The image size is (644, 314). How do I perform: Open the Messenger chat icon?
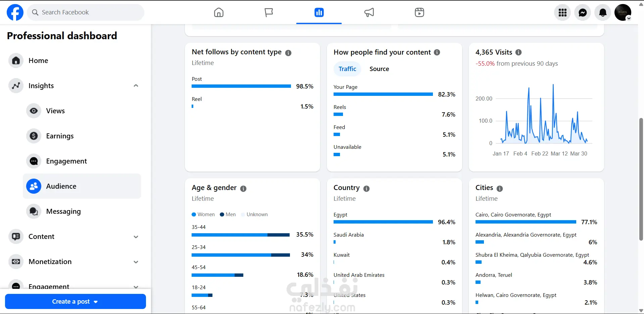(583, 13)
